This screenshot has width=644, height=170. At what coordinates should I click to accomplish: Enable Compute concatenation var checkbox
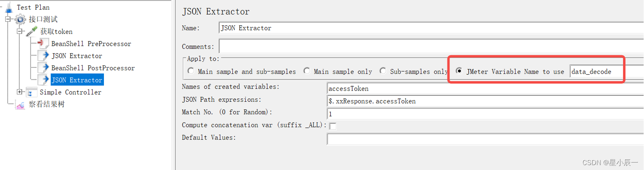click(333, 126)
